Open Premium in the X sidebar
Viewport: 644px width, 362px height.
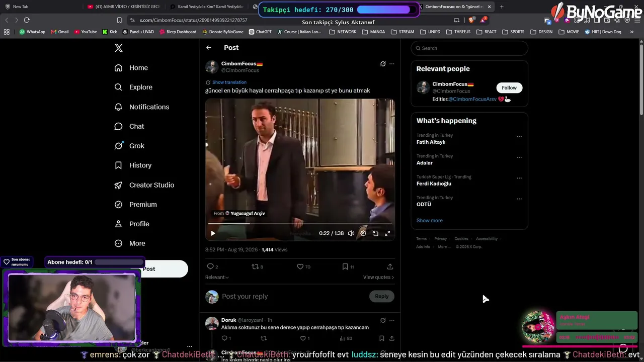tap(136, 205)
